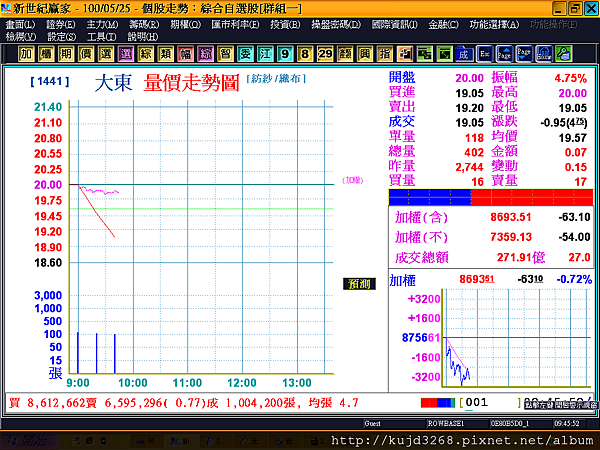This screenshot has height=450, width=600.
Task: Click the yellow 選 toolbar icon
Action: point(106,54)
